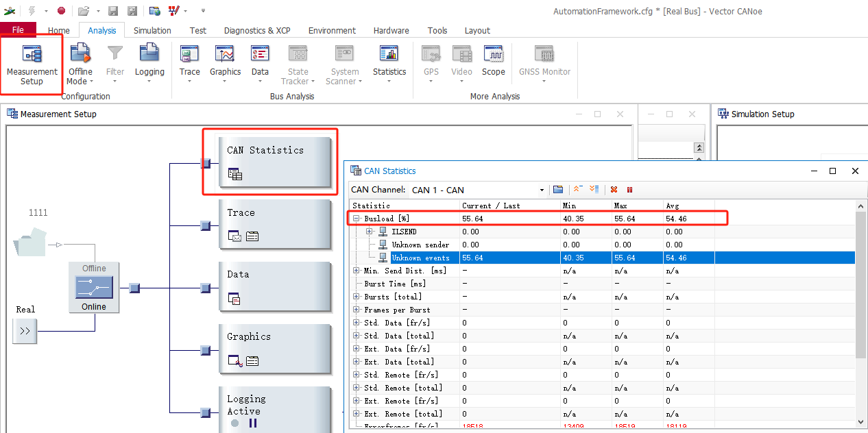Click the red clear statistics icon
868x433 pixels.
tap(614, 190)
